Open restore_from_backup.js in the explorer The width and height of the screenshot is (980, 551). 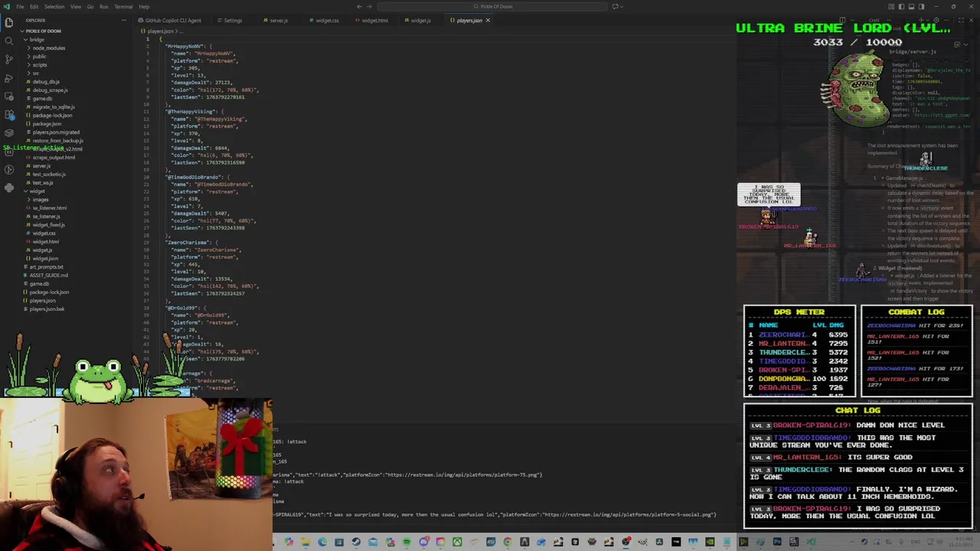point(57,140)
